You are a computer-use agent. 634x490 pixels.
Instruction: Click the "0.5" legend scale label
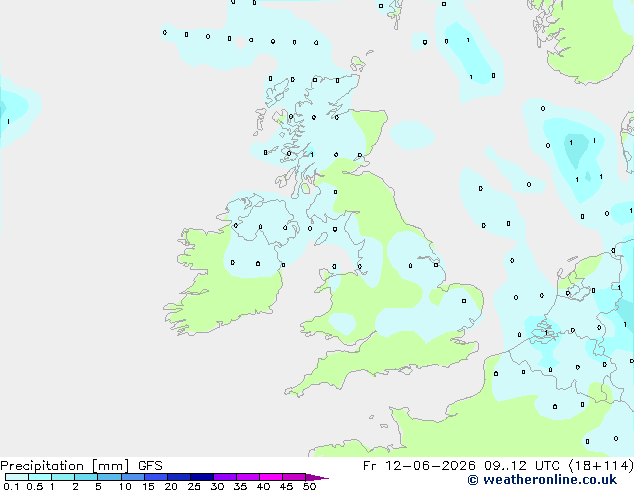[x=35, y=486]
